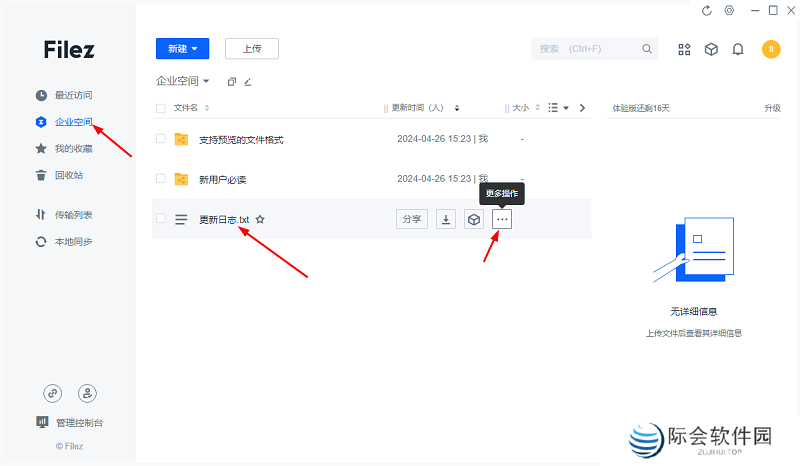Click the 上传 (Upload) button

(252, 48)
